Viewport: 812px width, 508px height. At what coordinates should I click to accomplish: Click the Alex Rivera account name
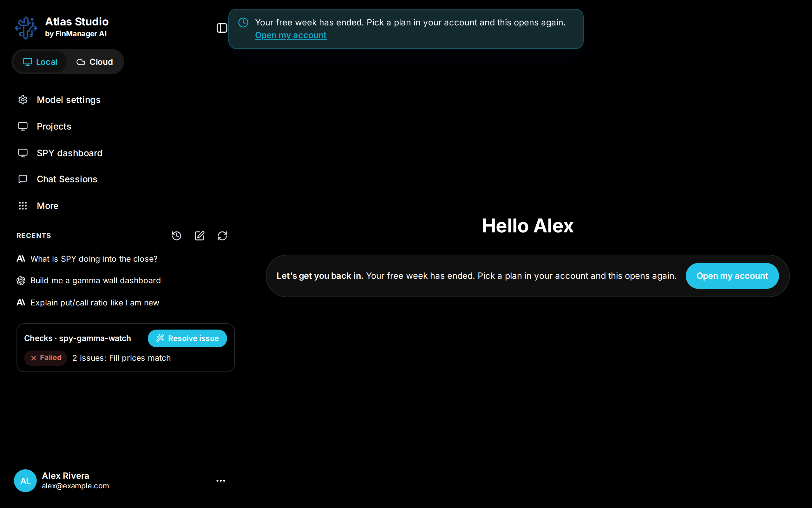click(65, 476)
